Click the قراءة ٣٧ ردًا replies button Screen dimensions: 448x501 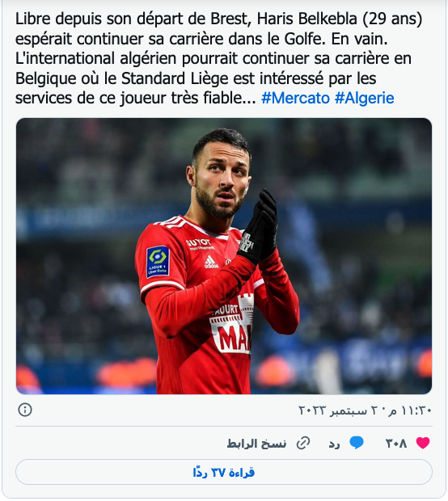(x=224, y=472)
